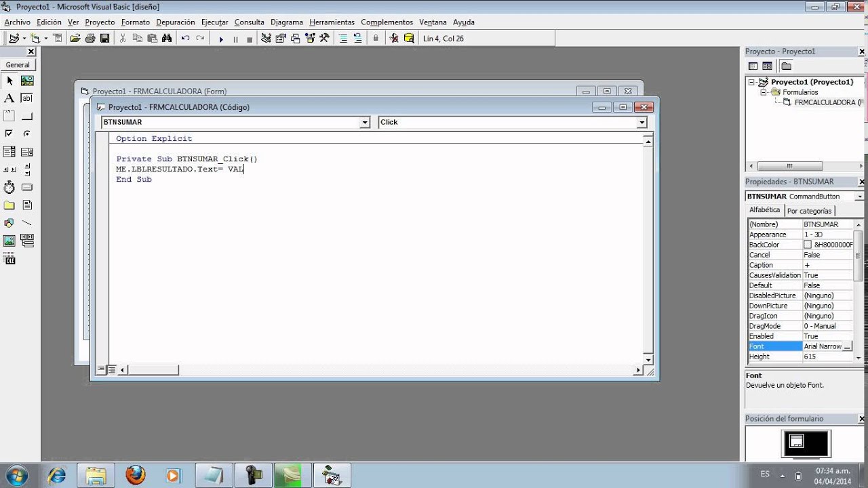Open the Complementos menu
The image size is (868, 488).
[387, 22]
